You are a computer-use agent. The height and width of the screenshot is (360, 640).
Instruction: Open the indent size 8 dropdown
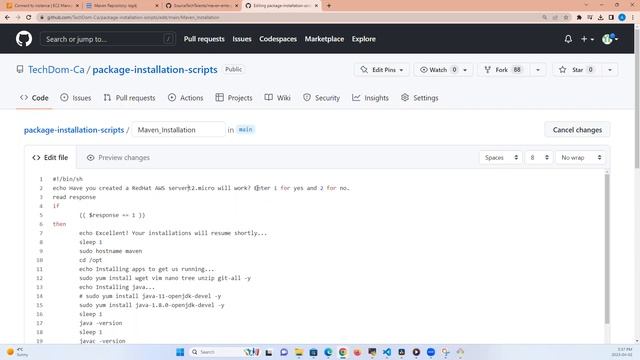[x=539, y=158]
